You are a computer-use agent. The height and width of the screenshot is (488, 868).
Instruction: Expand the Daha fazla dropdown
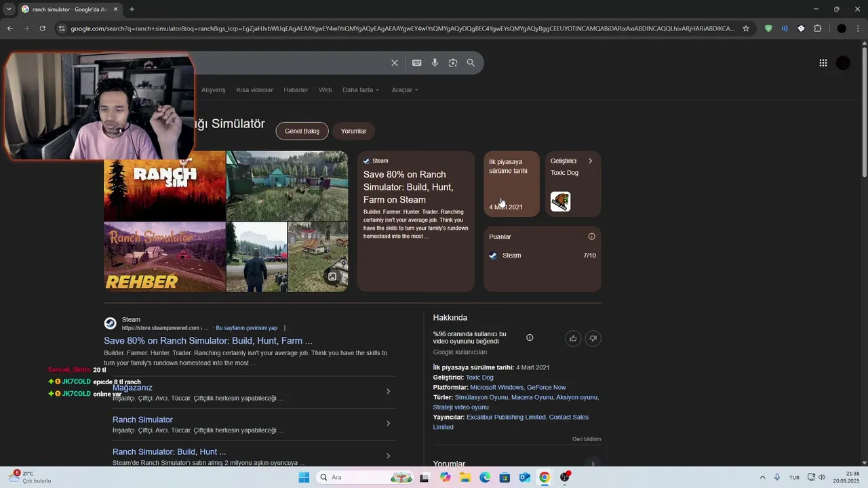(361, 89)
